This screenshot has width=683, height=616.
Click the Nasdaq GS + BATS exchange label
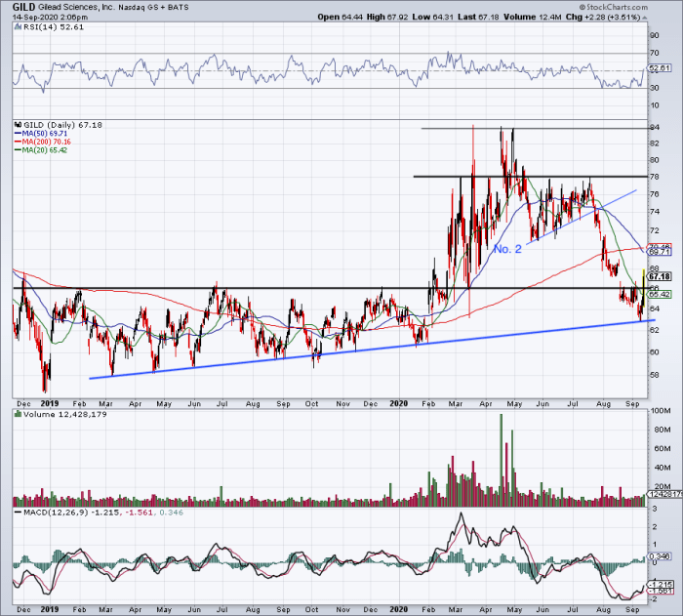(x=153, y=8)
